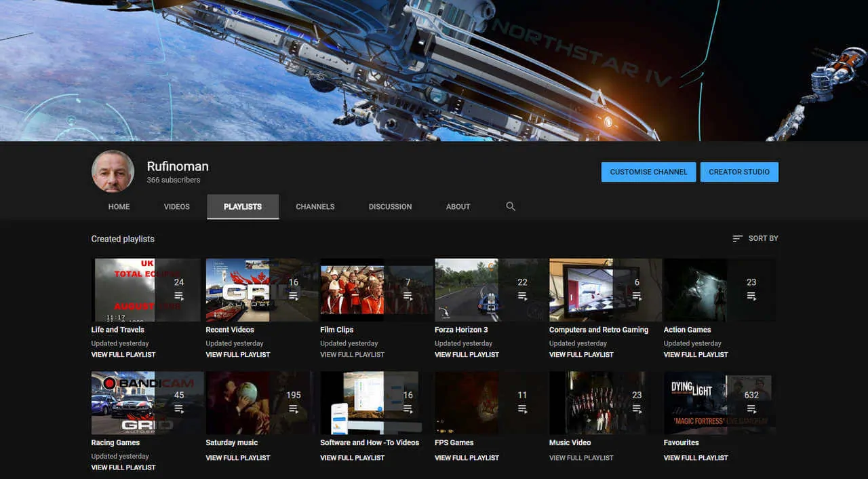Click playlist icon on Life and Travels thumbnail

179,296
